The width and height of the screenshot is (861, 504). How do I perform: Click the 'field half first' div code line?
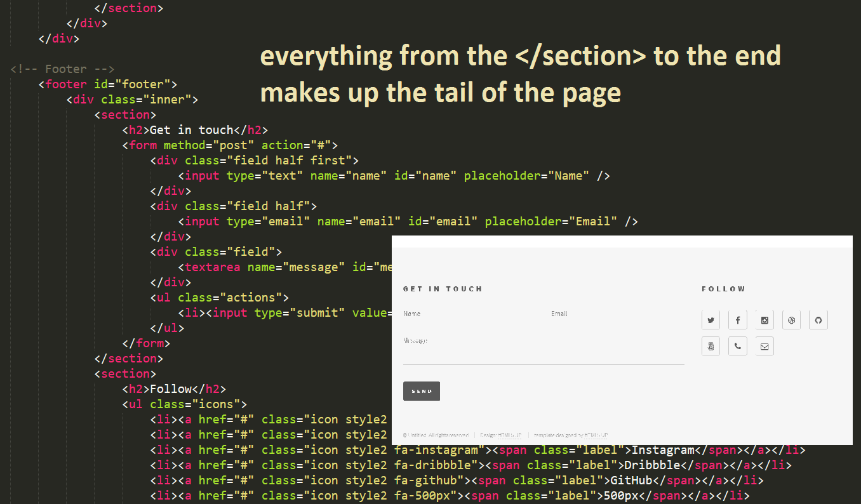tap(255, 161)
